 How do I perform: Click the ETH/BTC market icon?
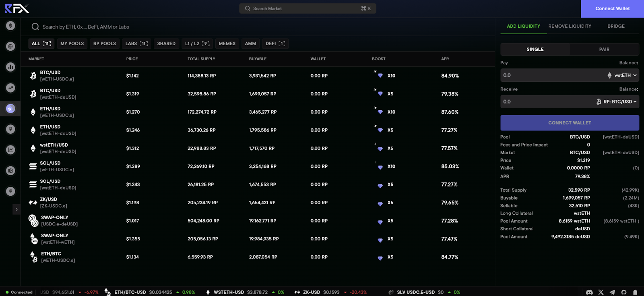coord(34,257)
